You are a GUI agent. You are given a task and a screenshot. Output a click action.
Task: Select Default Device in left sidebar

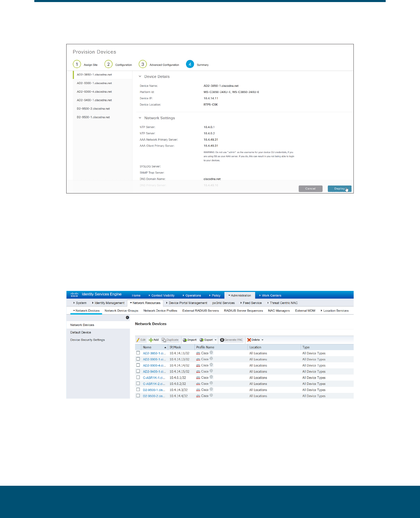(81, 332)
